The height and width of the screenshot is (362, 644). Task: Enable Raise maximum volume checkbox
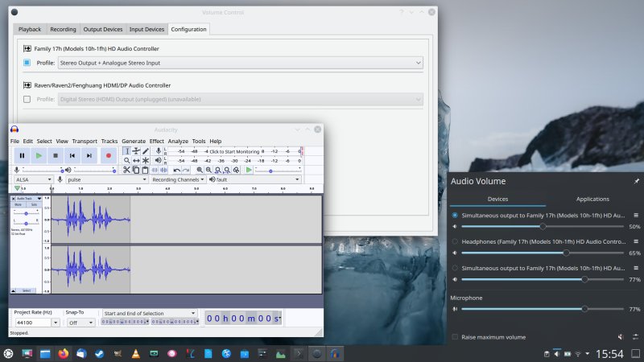456,337
